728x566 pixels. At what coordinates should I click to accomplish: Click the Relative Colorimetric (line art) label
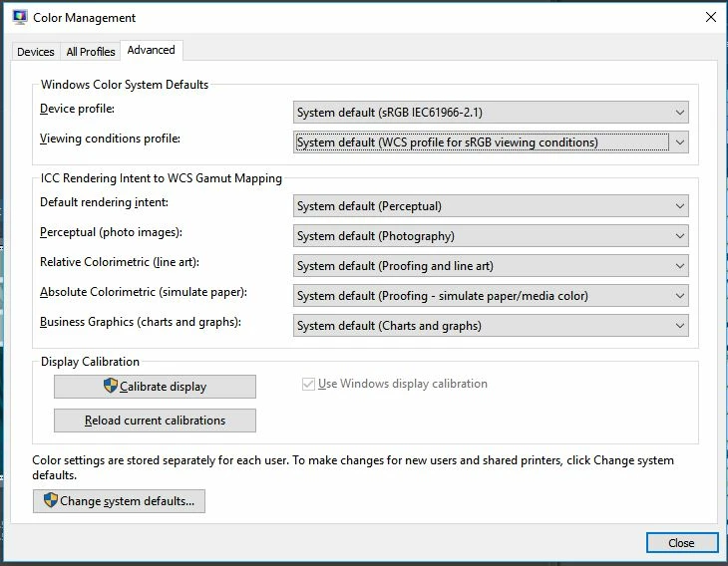coord(120,262)
